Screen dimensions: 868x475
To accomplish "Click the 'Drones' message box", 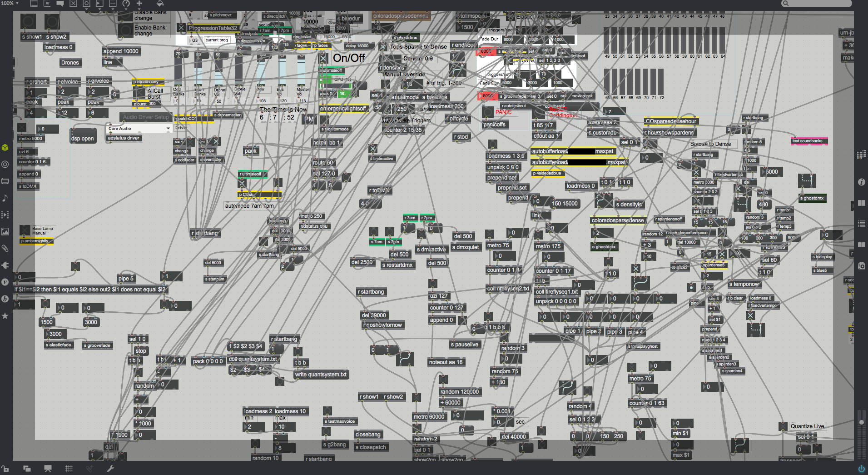I will (x=70, y=63).
